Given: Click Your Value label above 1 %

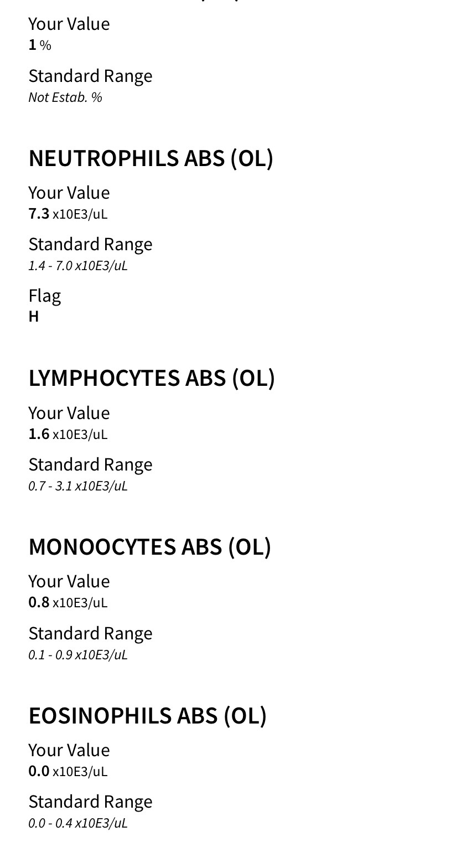Looking at the screenshot, I should click(69, 24).
